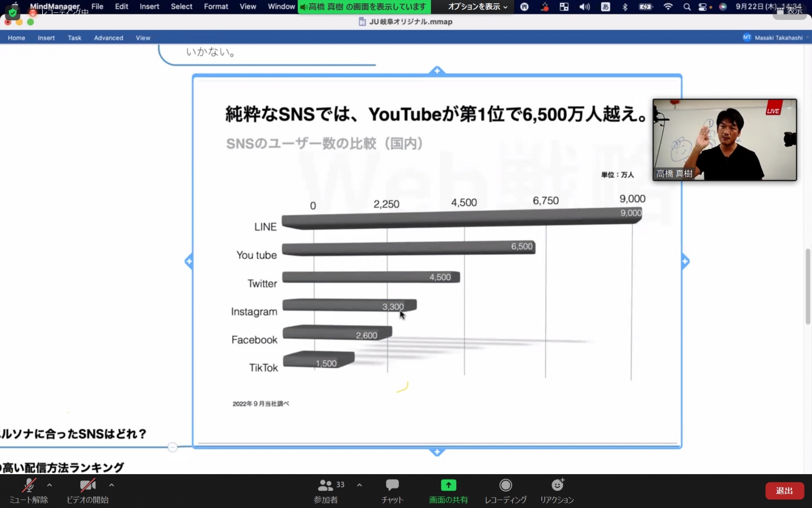Screen dimensions: 812x508
Task: Click the You tube 6,500 bar
Action: pyautogui.click(x=408, y=248)
